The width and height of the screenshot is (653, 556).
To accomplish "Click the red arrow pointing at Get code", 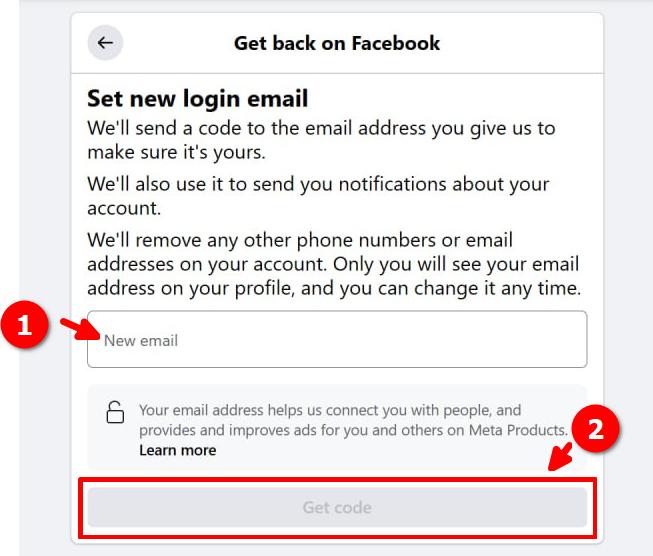I will click(x=560, y=457).
